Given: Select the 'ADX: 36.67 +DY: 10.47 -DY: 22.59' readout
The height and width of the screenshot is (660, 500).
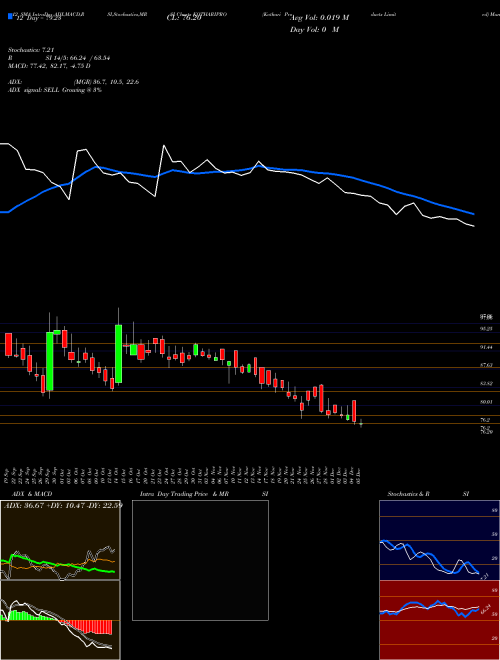Looking at the screenshot, I should pyautogui.click(x=62, y=505).
